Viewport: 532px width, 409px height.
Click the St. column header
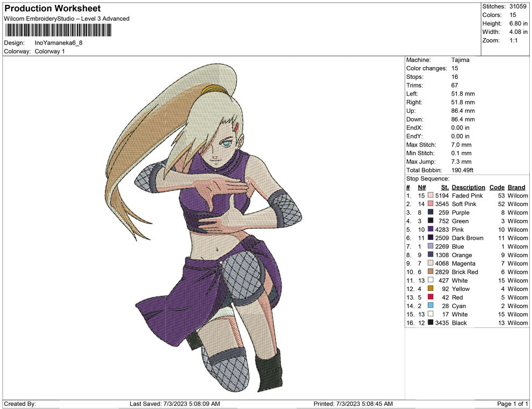click(444, 187)
